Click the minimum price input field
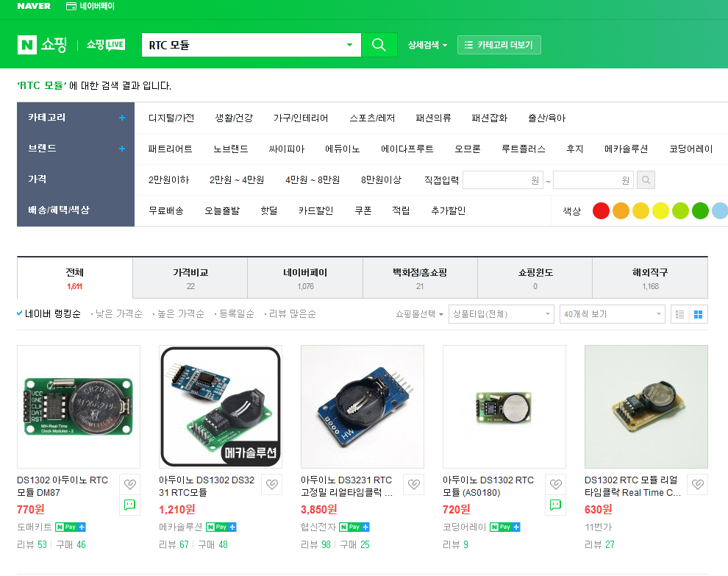Image resolution: width=728 pixels, height=576 pixels. point(503,179)
